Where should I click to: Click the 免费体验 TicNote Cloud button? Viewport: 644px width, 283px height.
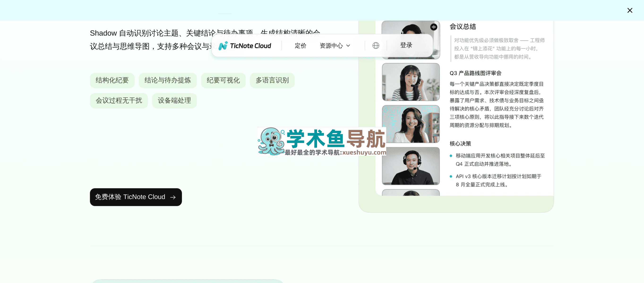(136, 197)
